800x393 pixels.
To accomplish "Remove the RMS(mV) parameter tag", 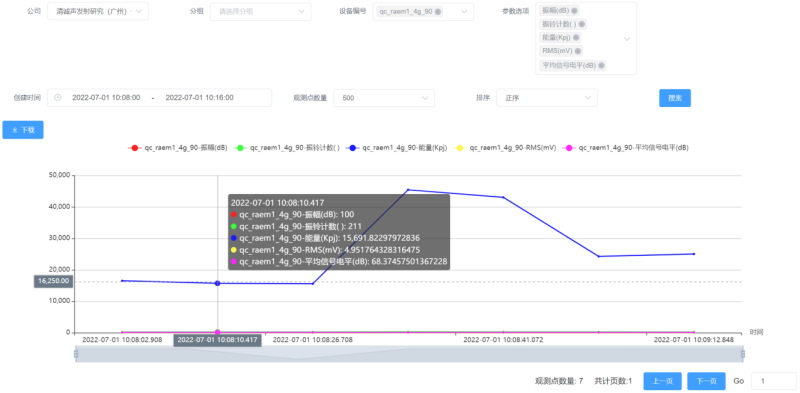I will click(x=578, y=51).
